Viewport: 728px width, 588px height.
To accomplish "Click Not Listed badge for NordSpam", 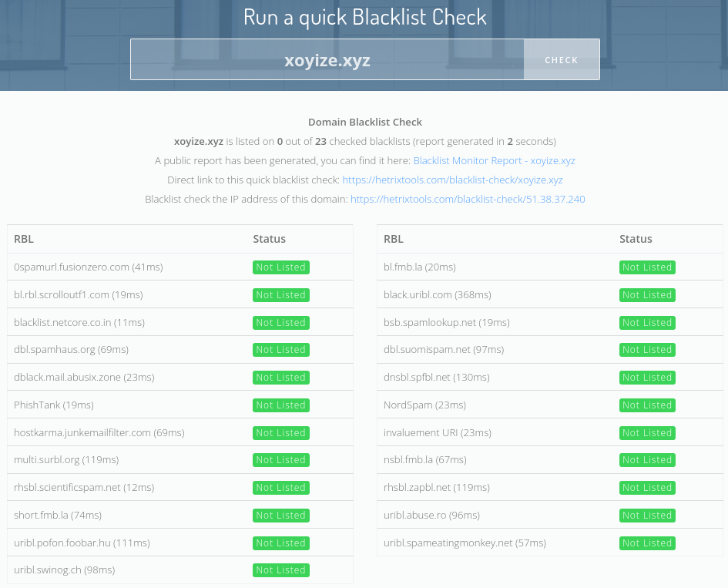I will coord(647,405).
